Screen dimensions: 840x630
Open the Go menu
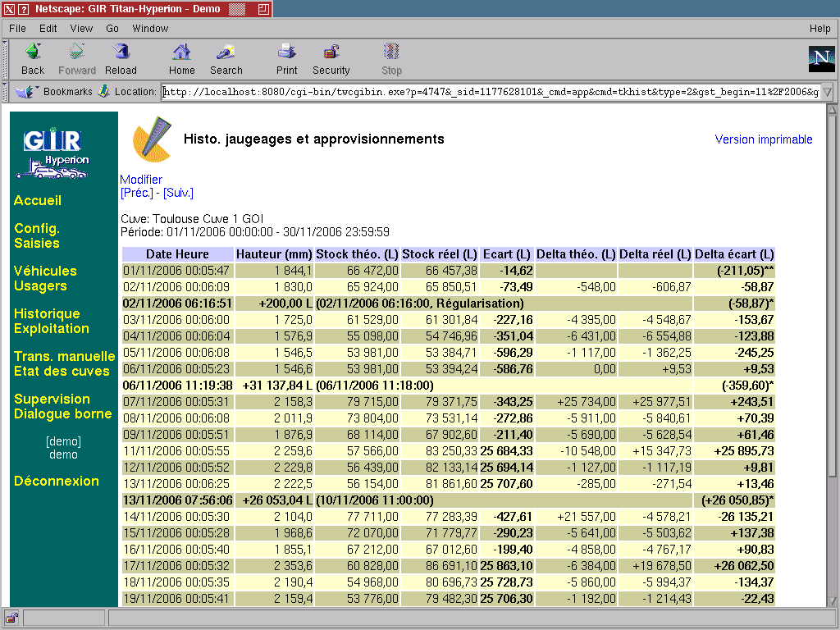pos(112,29)
